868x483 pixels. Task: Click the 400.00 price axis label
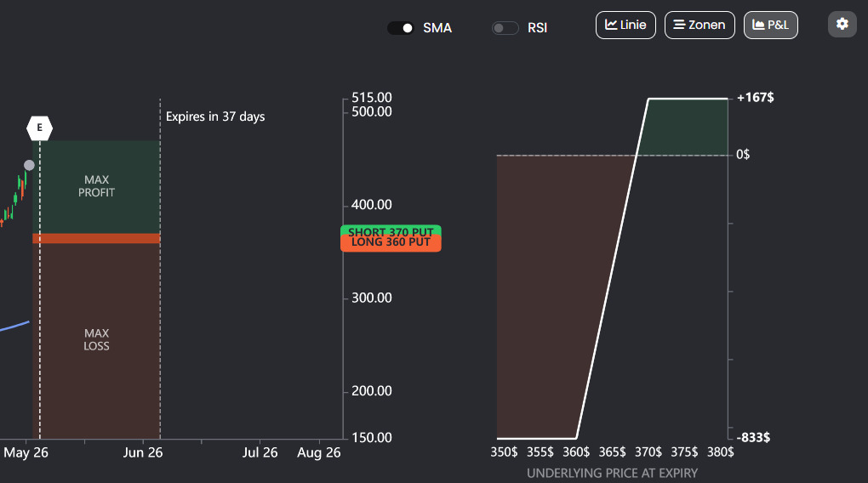(371, 205)
